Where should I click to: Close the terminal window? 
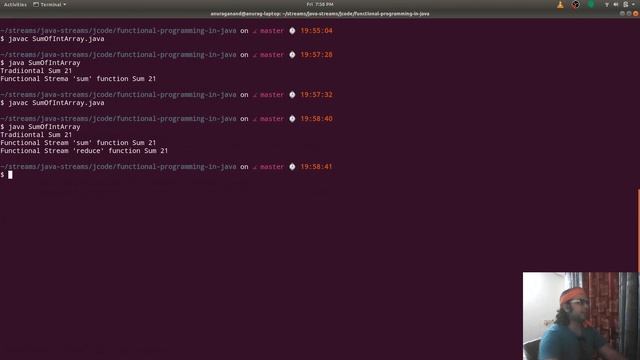[636, 13]
